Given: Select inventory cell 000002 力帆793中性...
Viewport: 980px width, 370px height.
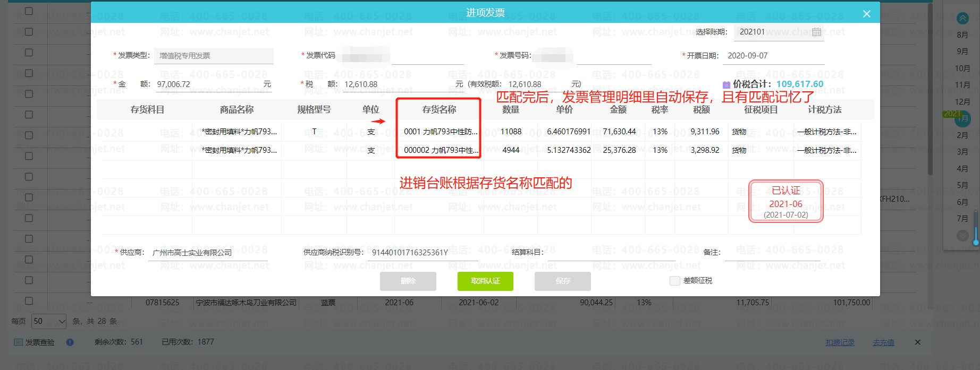Looking at the screenshot, I should 441,150.
